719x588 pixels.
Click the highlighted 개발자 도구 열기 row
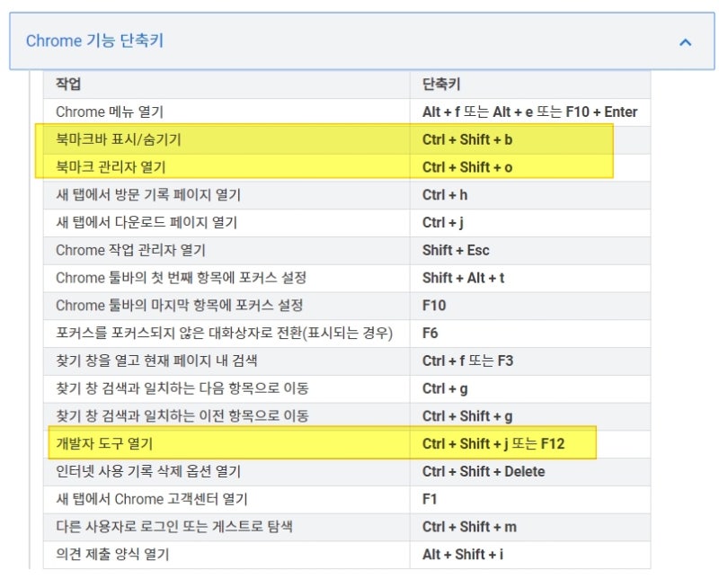[x=347, y=443]
